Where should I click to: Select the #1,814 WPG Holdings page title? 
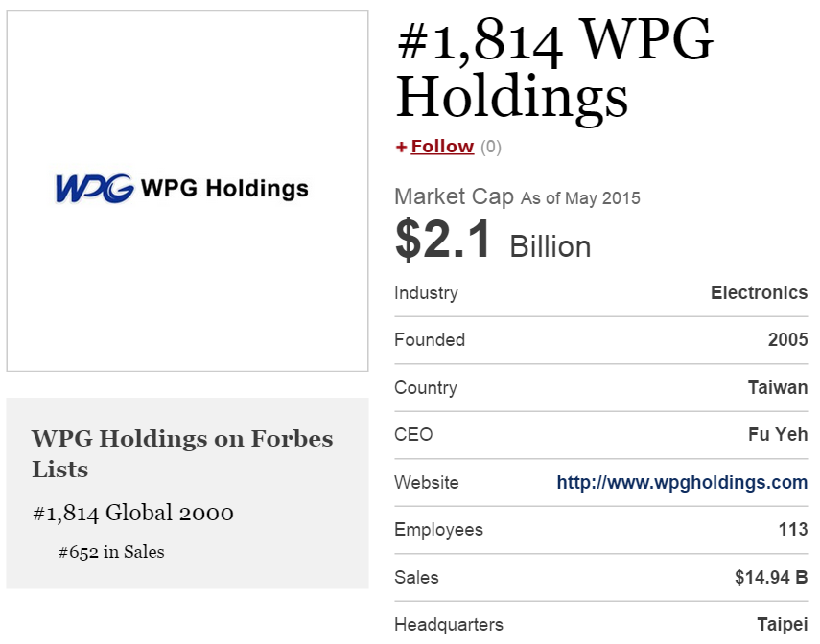pos(554,68)
